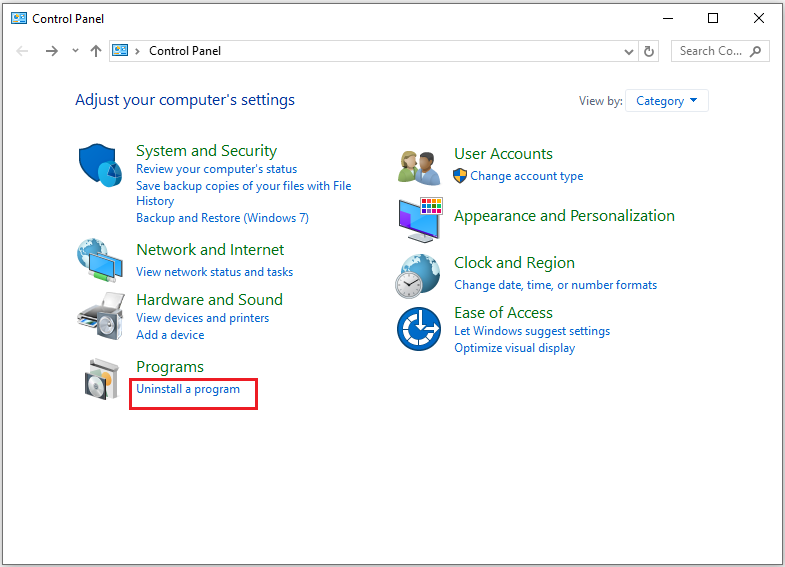This screenshot has height=567, width=785.
Task: Expand the address bar history dropdown
Action: 629,51
